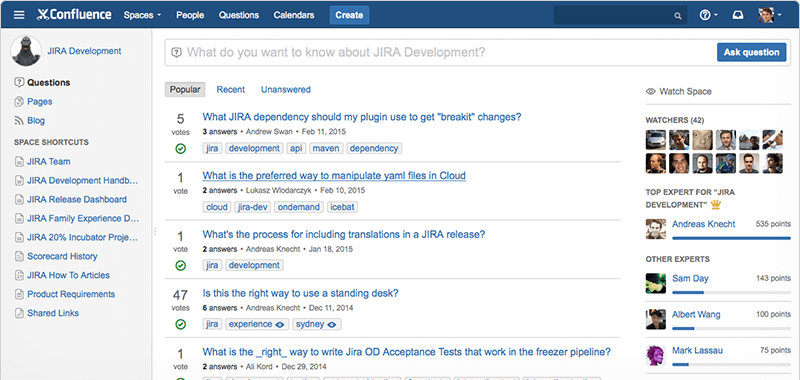Click the eye icon next to Watch Space
Viewport: 800px width, 380px height.
(651, 92)
